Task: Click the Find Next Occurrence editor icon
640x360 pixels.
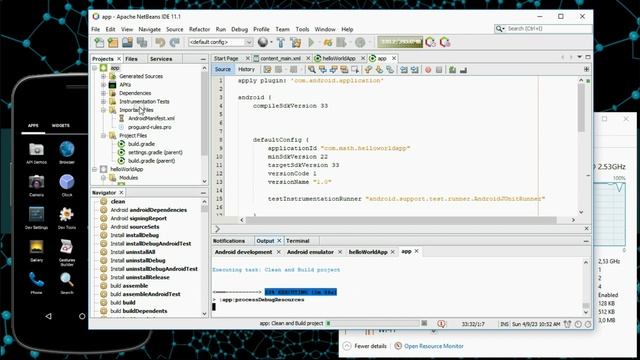Action: tap(333, 70)
